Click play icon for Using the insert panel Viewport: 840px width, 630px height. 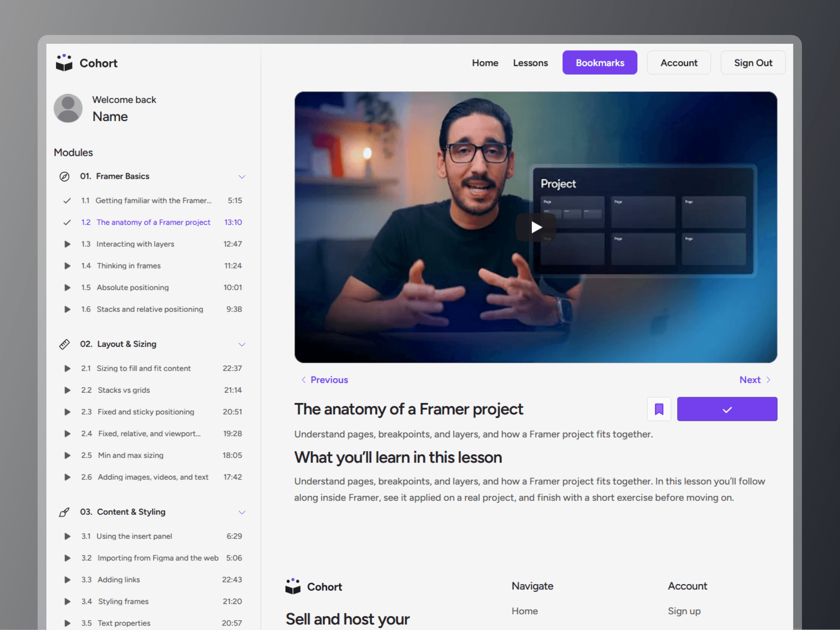coord(67,536)
